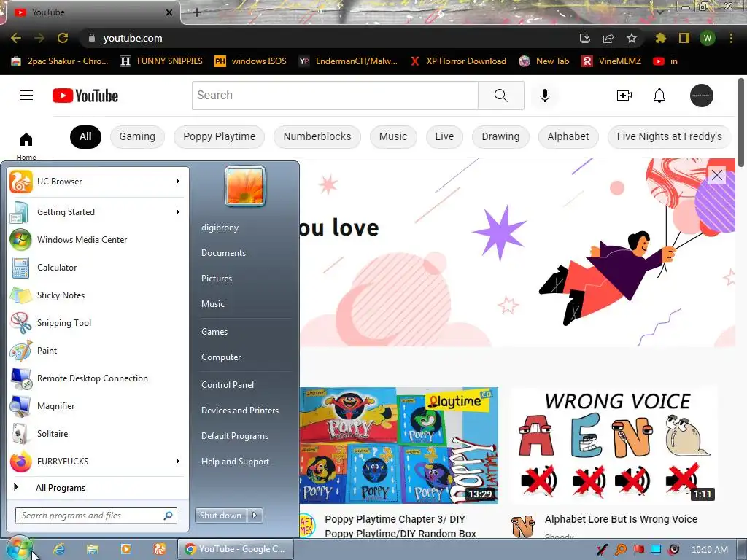
Task: Open Windows Media Center
Action: [97, 239]
